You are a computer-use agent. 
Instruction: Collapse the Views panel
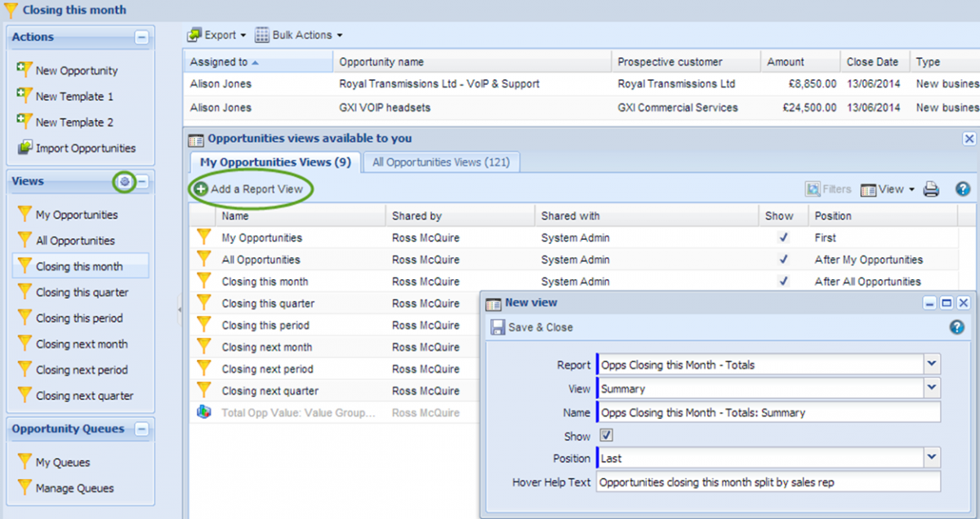[142, 182]
